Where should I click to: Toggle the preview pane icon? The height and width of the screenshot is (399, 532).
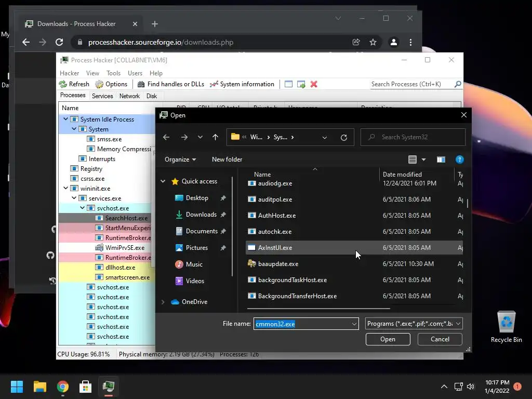click(x=441, y=159)
